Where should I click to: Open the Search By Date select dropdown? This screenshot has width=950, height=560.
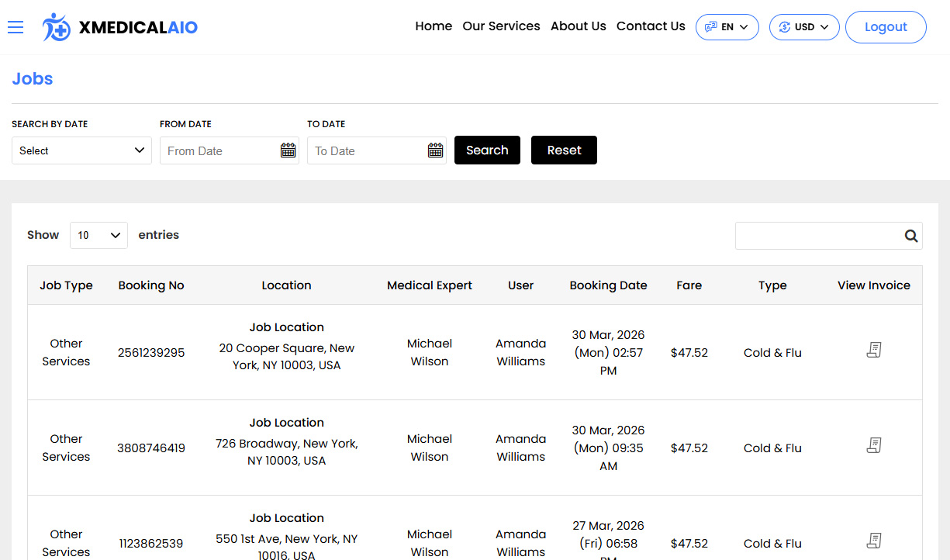tap(81, 150)
